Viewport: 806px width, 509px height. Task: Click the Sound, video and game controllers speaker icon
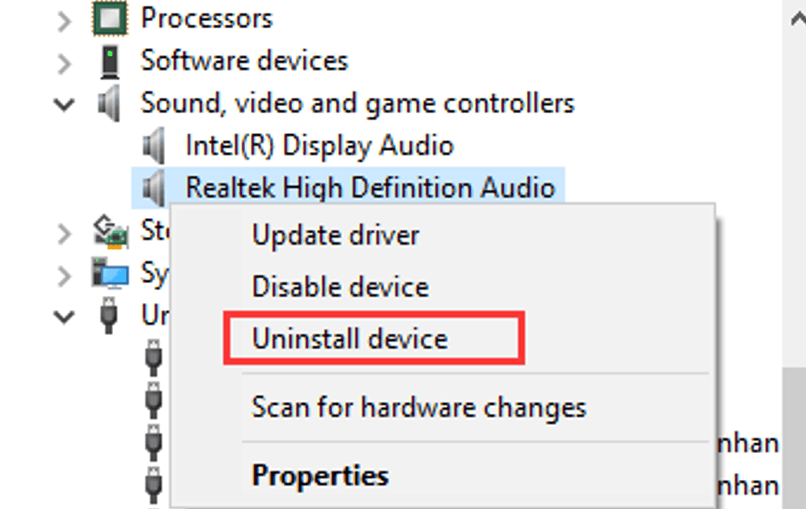point(109,103)
